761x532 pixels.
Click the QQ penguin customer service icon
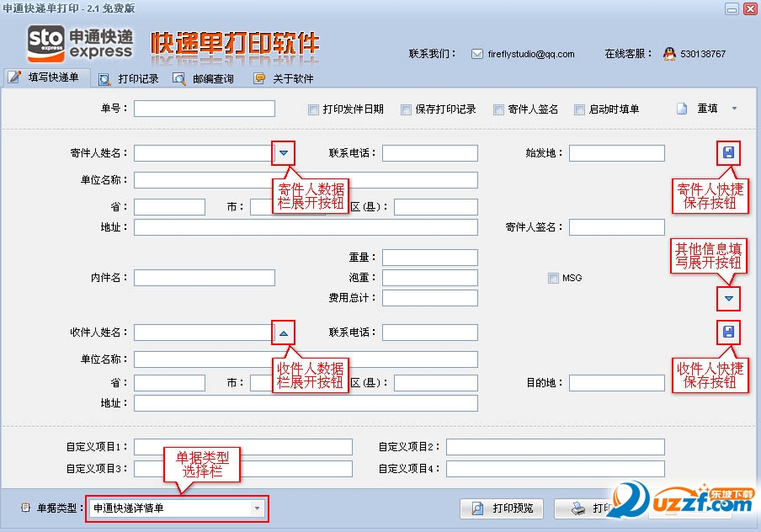pyautogui.click(x=669, y=54)
